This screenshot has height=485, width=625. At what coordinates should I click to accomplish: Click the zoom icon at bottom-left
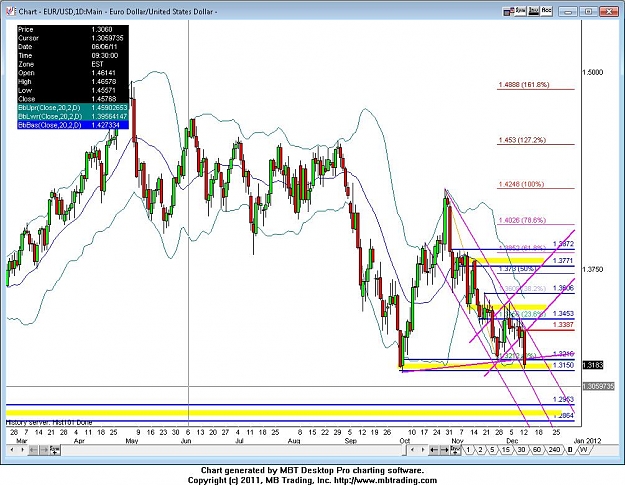pyautogui.click(x=55, y=450)
